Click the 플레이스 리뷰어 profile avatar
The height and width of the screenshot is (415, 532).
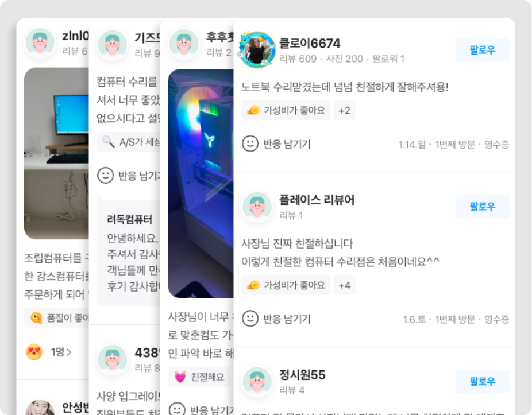tap(257, 207)
